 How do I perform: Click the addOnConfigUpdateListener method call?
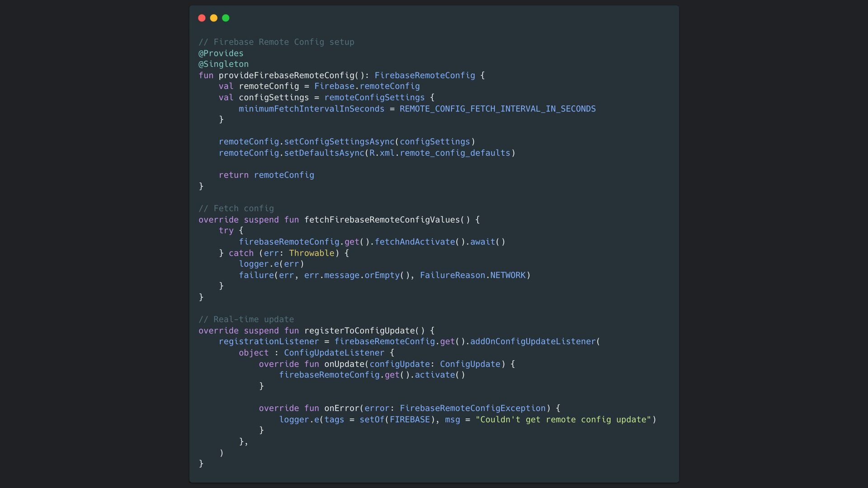[x=533, y=342]
